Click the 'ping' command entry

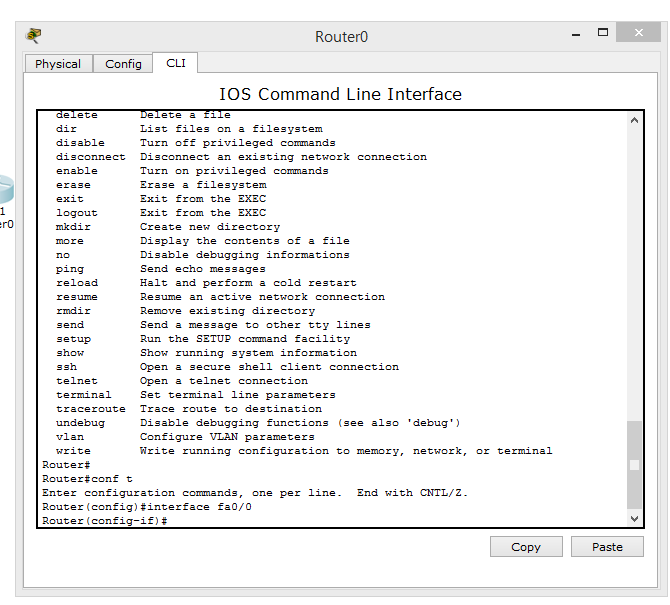point(161,269)
